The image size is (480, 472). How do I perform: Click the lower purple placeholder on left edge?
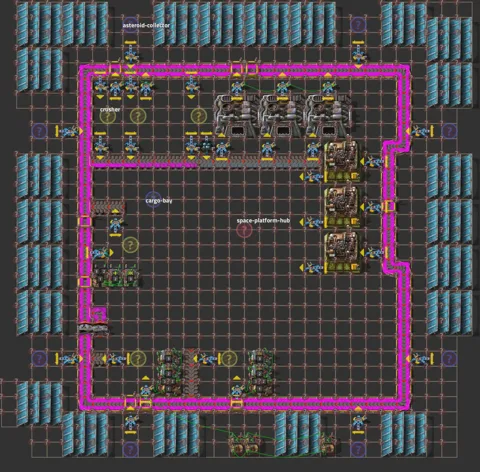pyautogui.click(x=39, y=359)
